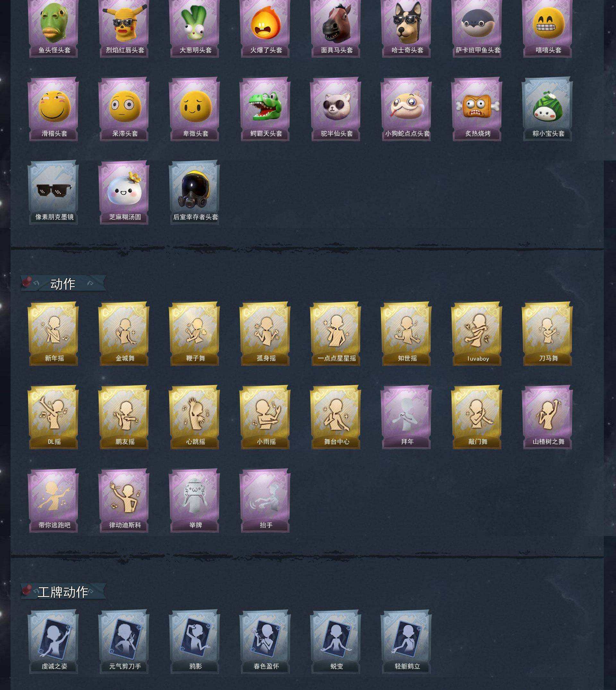Pick the 举牌 sign-holding action
The image size is (616, 690).
[195, 501]
